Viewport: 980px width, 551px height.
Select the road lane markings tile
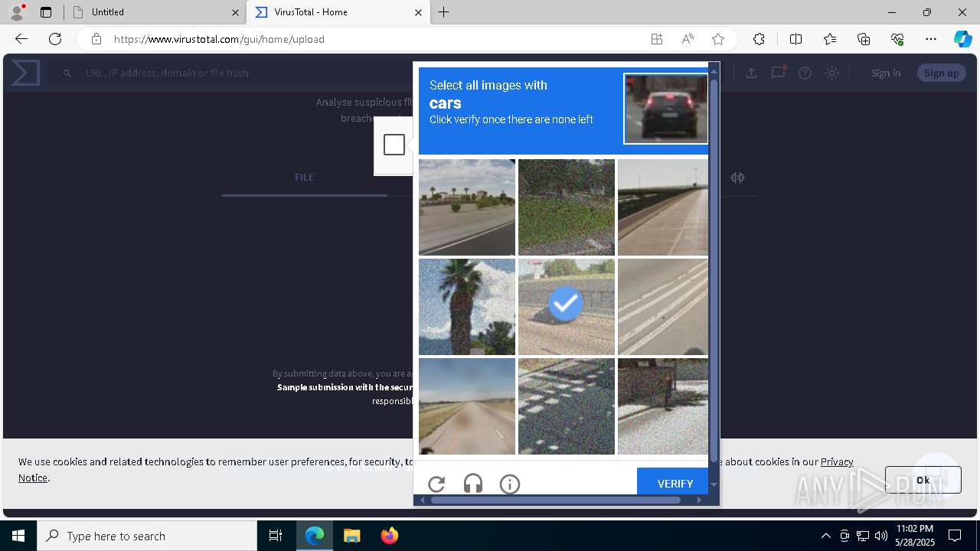pyautogui.click(x=663, y=307)
